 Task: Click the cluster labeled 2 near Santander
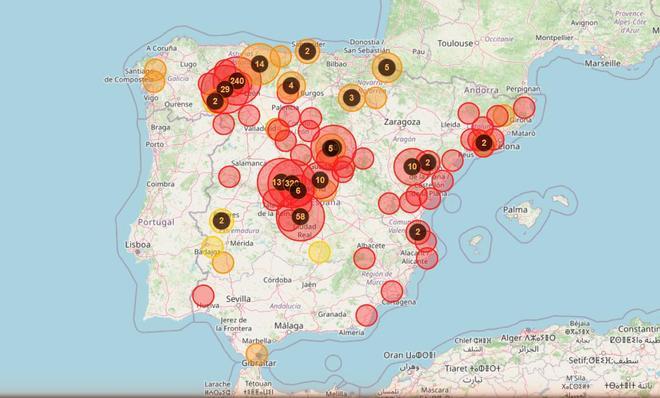click(x=307, y=51)
